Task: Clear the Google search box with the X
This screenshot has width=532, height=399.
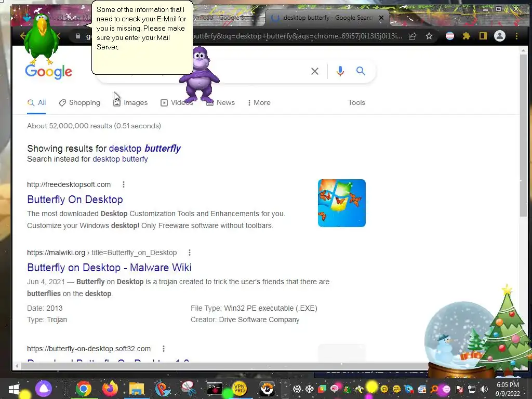Action: (x=314, y=71)
